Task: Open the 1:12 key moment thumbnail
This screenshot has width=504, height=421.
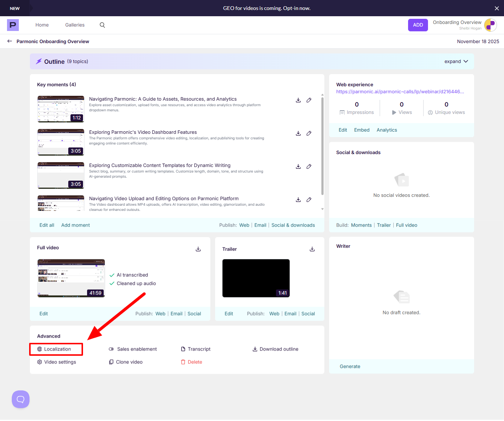Action: click(61, 109)
